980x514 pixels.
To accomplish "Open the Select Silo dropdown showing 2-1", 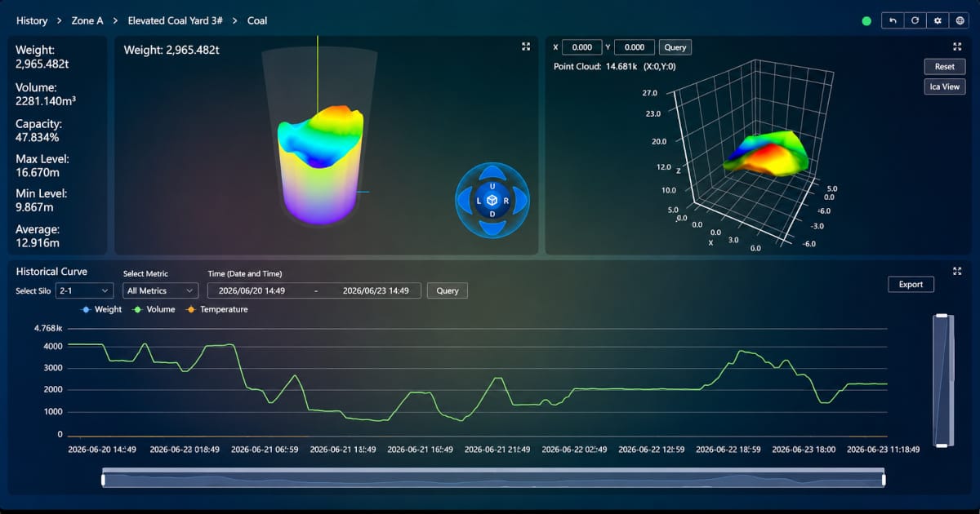I will click(84, 290).
